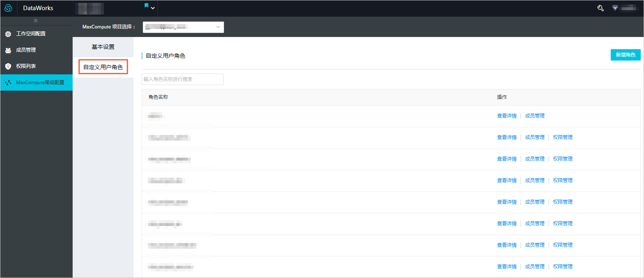Click 成员管理 link in the second role row
The height and width of the screenshot is (278, 644).
[535, 137]
